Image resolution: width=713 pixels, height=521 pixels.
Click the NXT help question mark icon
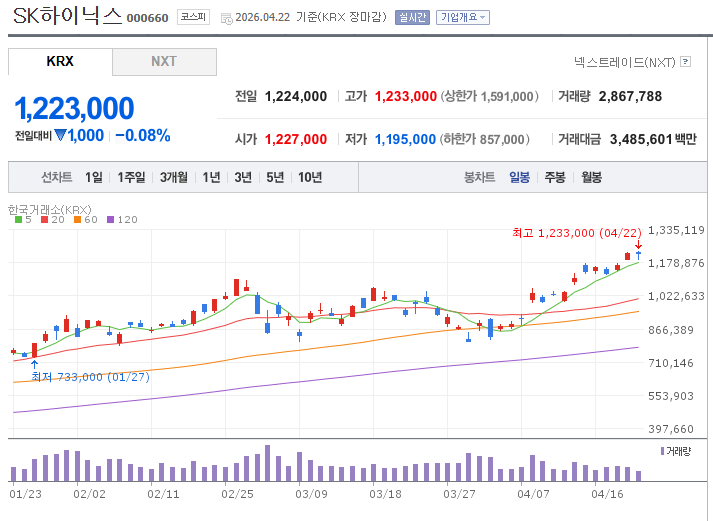tap(685, 62)
